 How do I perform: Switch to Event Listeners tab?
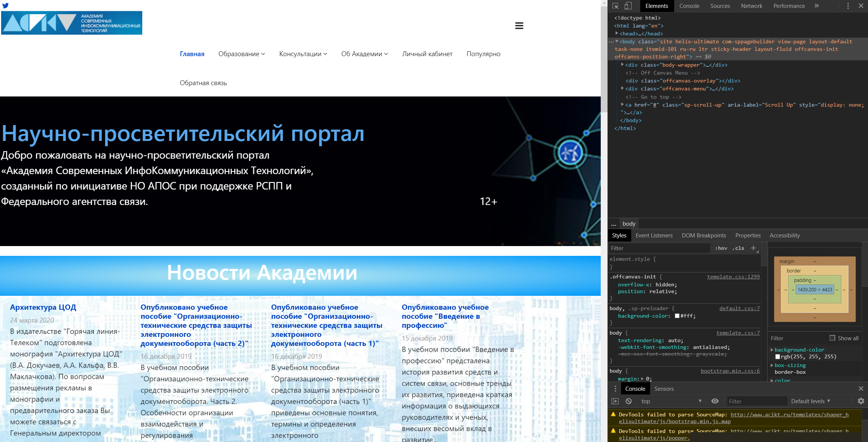pos(654,236)
